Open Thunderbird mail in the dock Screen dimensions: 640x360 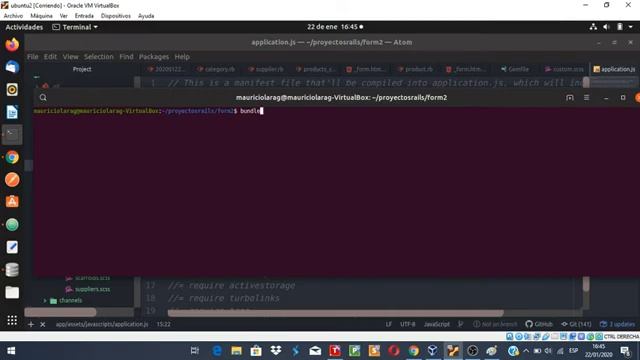point(12,67)
